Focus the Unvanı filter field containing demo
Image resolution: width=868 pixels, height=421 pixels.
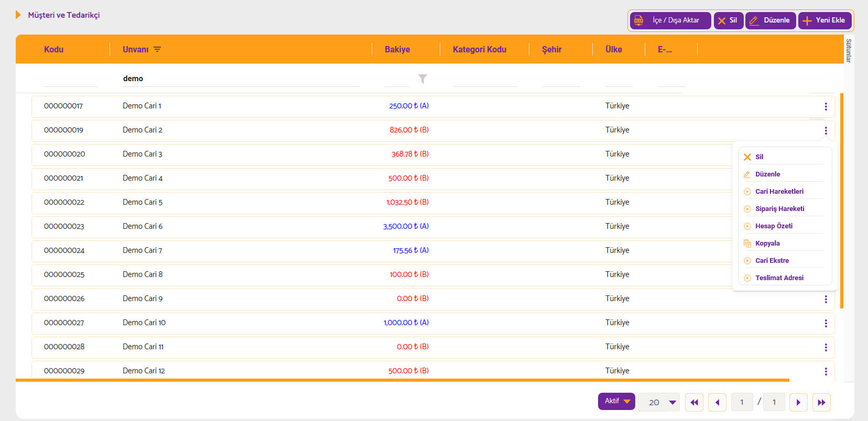[x=241, y=79]
